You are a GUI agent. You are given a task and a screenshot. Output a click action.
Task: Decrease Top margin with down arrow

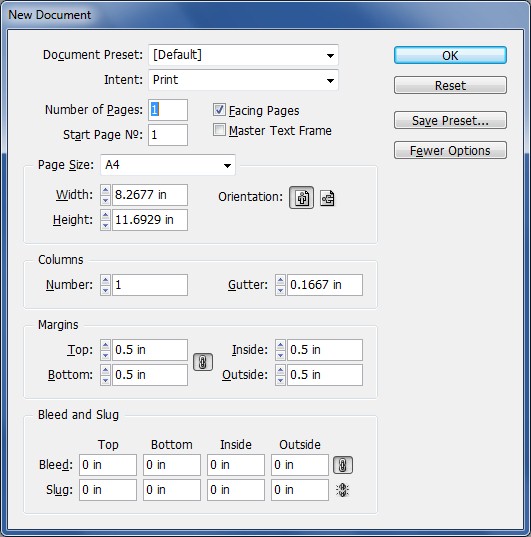point(106,355)
